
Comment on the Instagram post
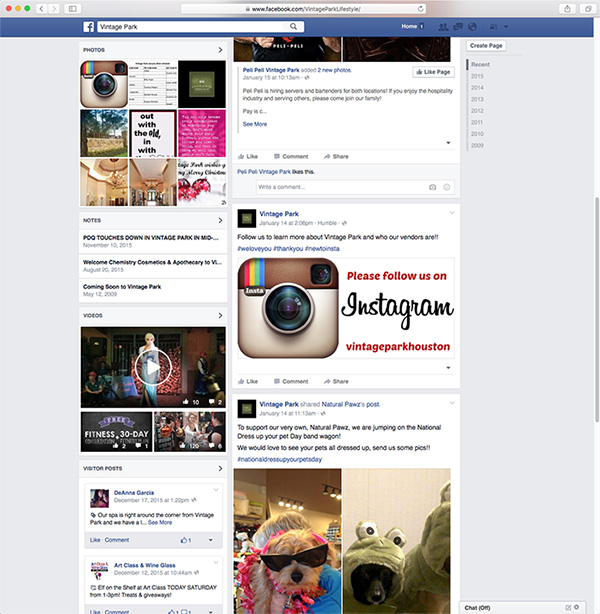point(291,381)
